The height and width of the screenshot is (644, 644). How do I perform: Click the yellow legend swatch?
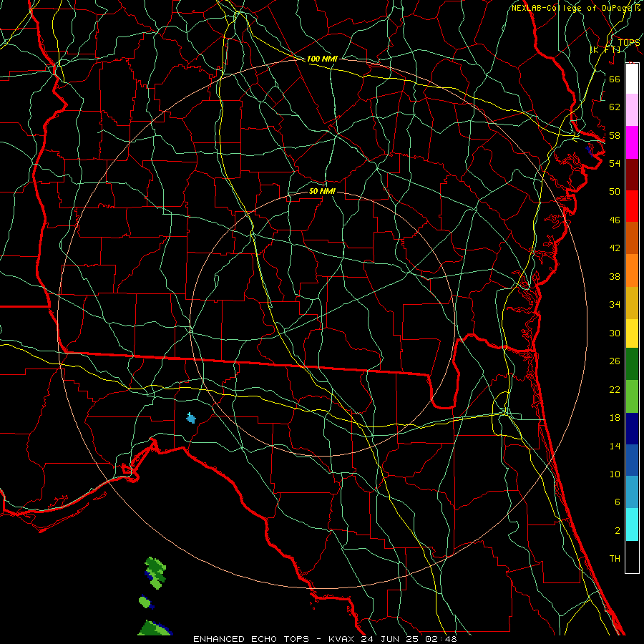(632, 333)
